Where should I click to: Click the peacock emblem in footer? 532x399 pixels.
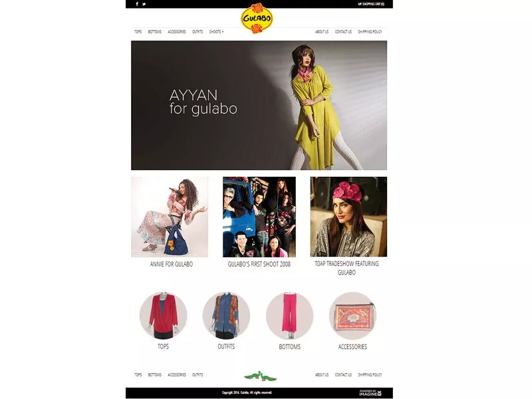(260, 376)
